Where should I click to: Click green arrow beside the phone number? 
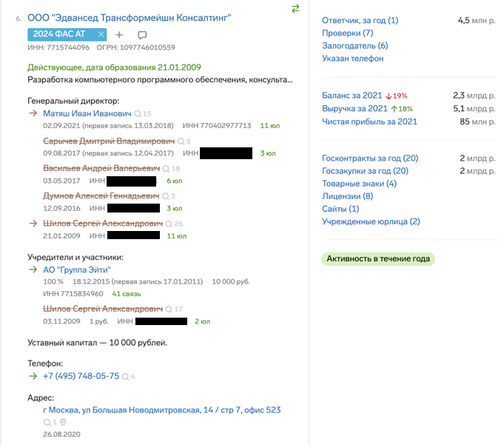33,376
